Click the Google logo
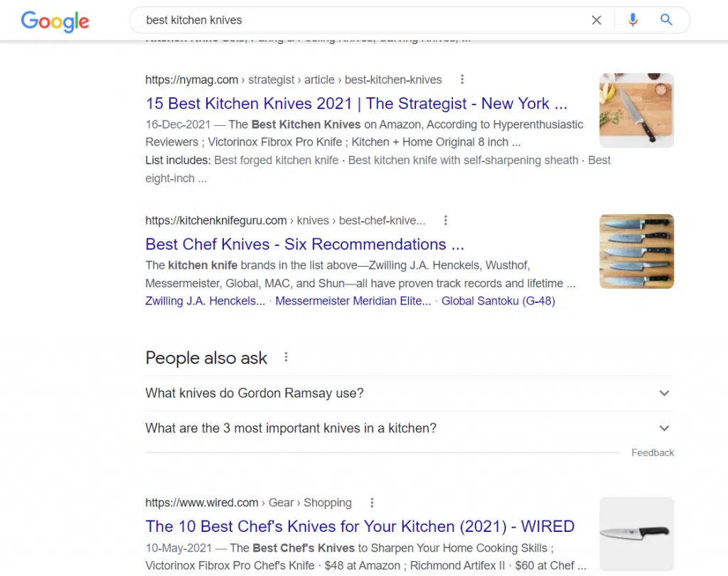728x576 pixels. coord(55,21)
